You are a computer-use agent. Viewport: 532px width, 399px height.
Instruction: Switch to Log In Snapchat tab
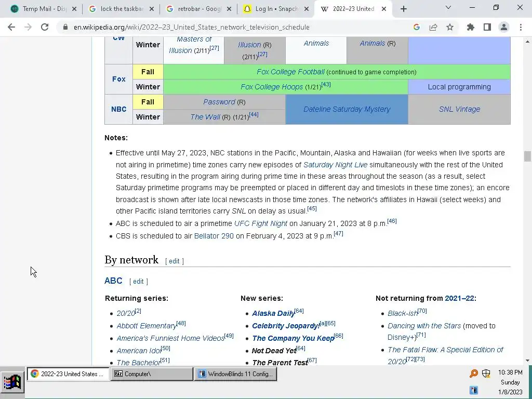coord(275,9)
